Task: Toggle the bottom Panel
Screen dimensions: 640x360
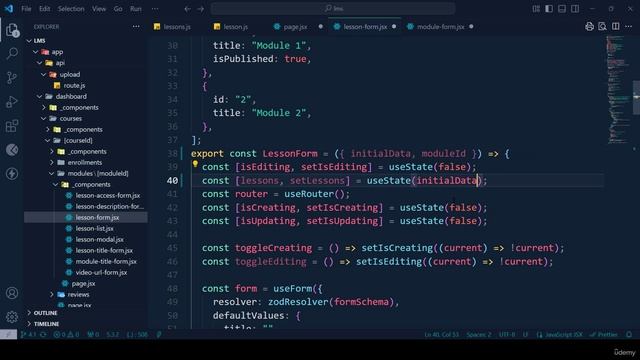Action: coord(562,9)
